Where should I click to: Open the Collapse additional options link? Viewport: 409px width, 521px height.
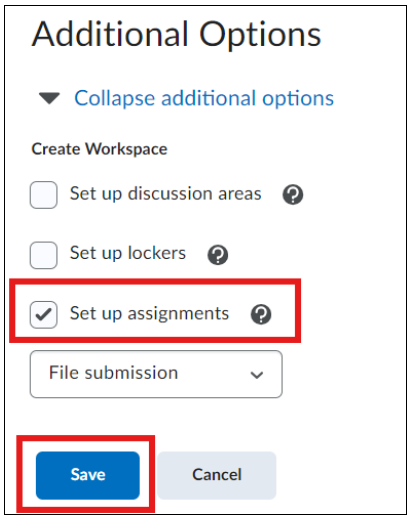[x=204, y=98]
